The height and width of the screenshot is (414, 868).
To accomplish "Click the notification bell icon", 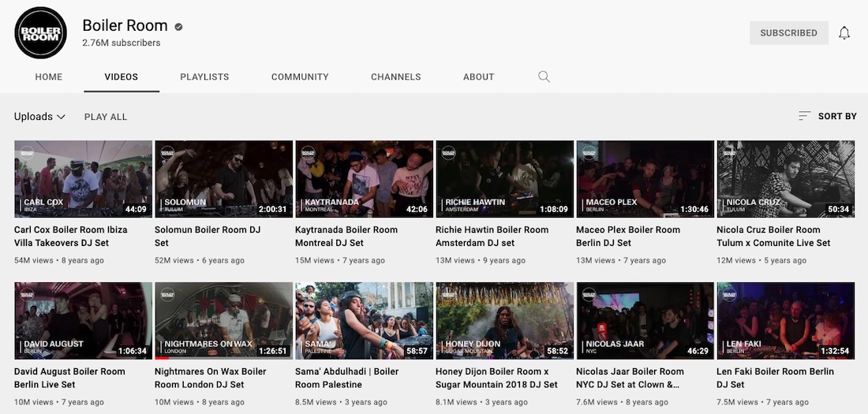I will (x=844, y=33).
